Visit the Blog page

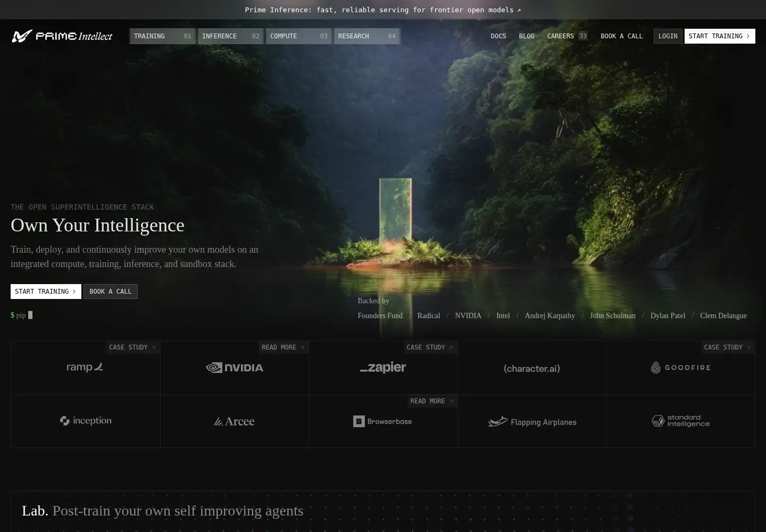pos(527,36)
